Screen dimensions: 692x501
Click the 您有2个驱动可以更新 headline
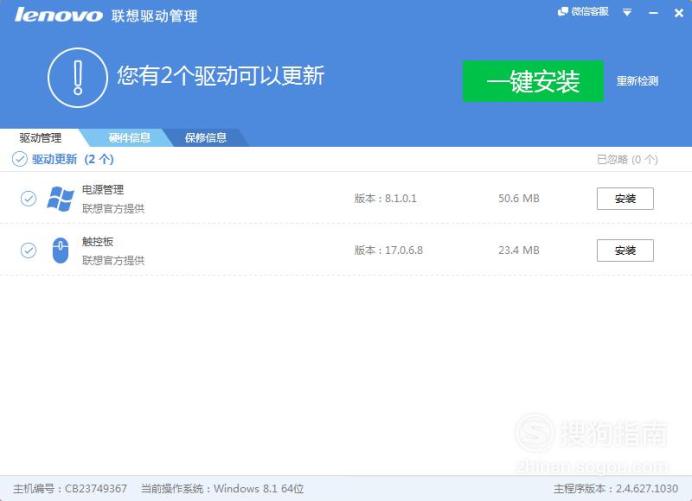click(221, 75)
